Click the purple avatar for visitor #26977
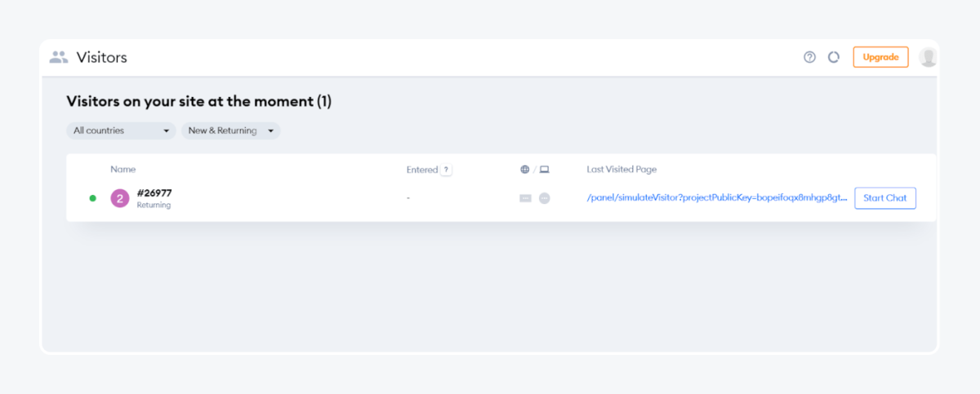Screen dimensions: 980x394 120,198
